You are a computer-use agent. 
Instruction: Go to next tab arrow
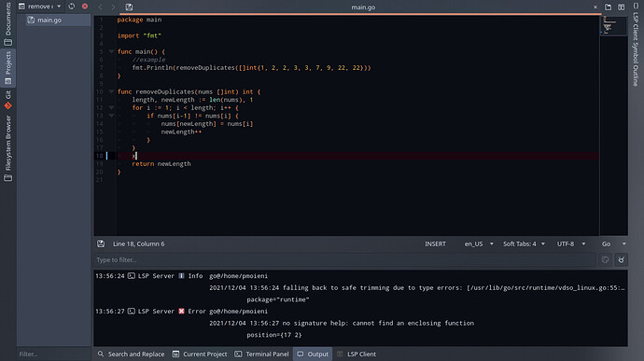point(113,7)
